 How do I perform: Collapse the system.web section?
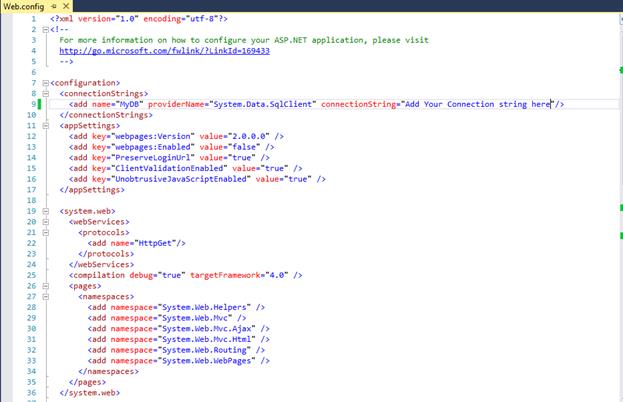coord(45,211)
